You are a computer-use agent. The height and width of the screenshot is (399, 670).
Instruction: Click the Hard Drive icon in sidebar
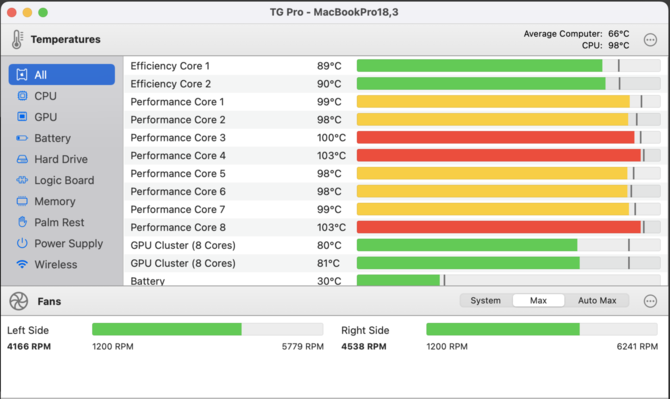tap(22, 159)
